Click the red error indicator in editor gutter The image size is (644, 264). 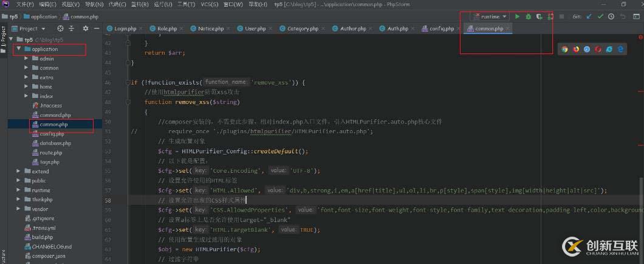pos(640,37)
